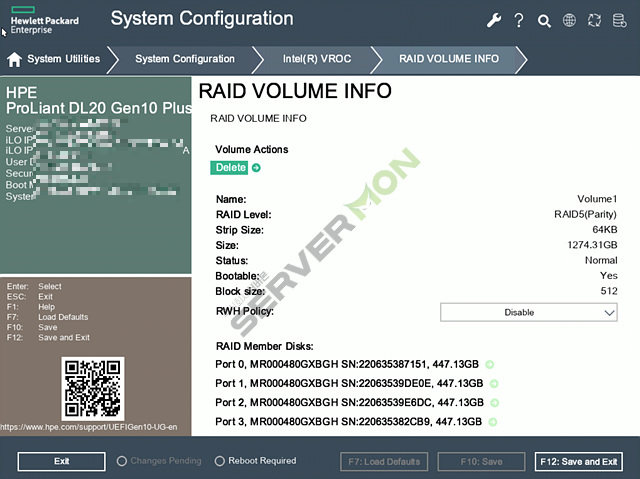Viewport: 640px width, 479px height.
Task: Click the arrow icon beside Delete
Action: click(x=256, y=168)
